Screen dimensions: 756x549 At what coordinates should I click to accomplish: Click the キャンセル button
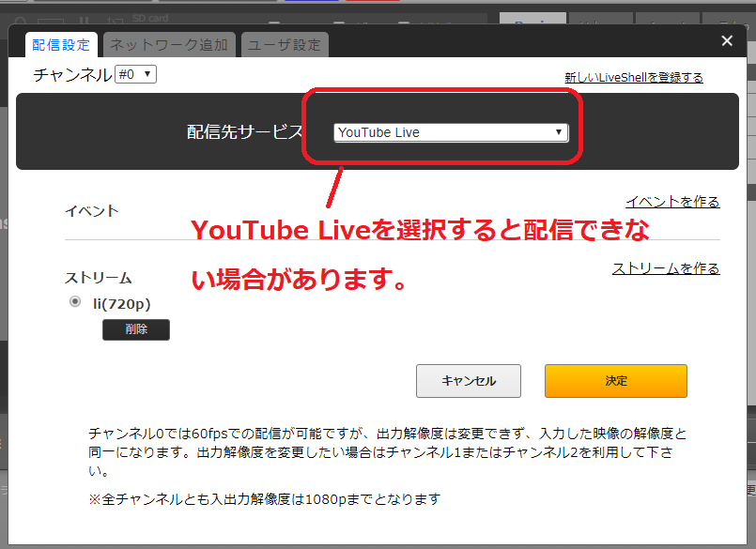[x=469, y=381]
